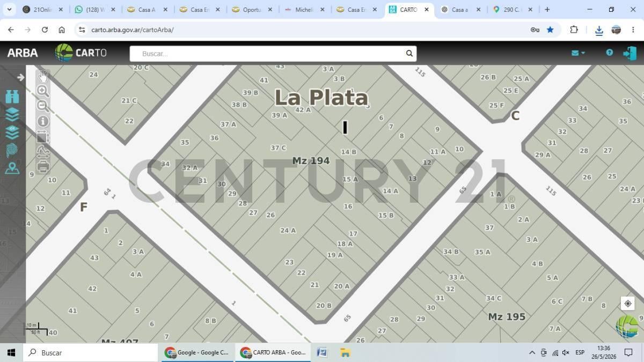Close the CARTO browser tab
Viewport: 644px width, 362px height.
pyautogui.click(x=427, y=10)
